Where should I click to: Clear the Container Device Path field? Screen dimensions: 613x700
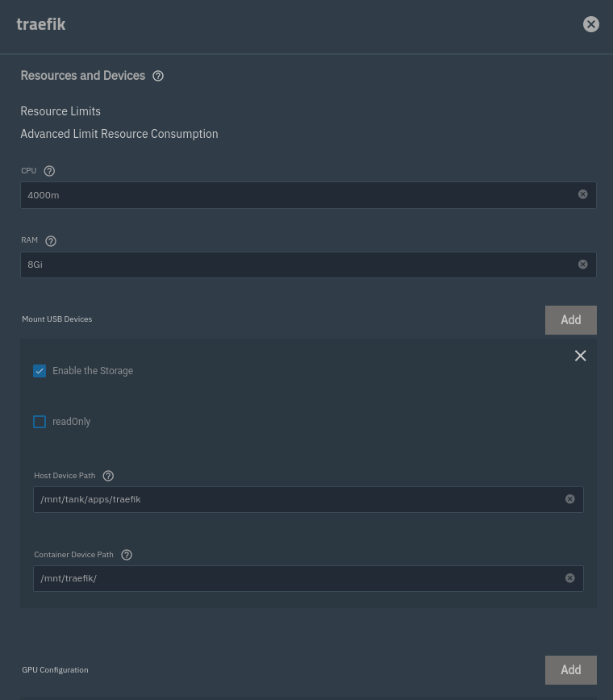click(x=569, y=577)
